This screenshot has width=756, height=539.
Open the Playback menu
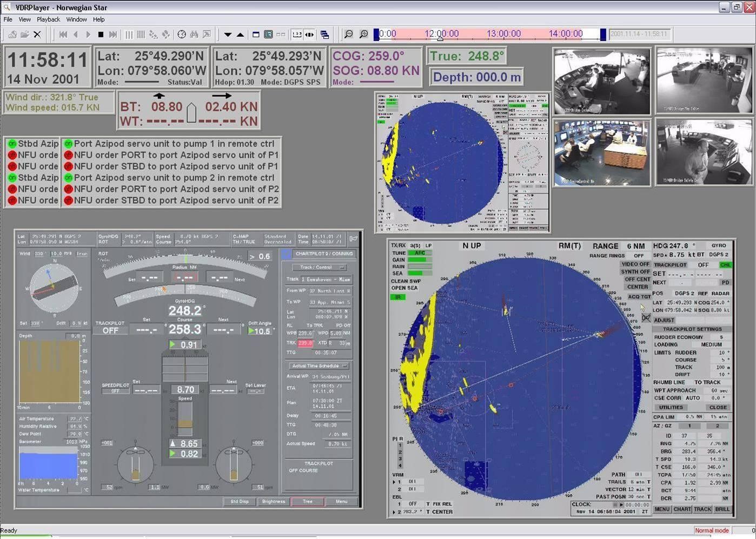(48, 19)
